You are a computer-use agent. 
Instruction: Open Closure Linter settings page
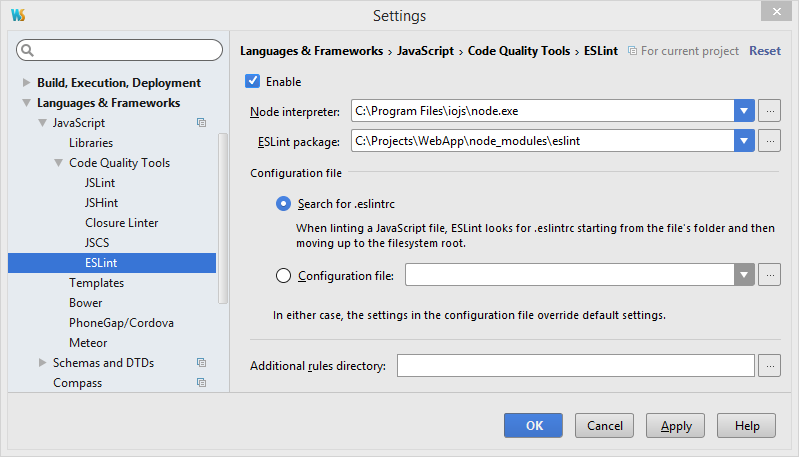coord(121,223)
